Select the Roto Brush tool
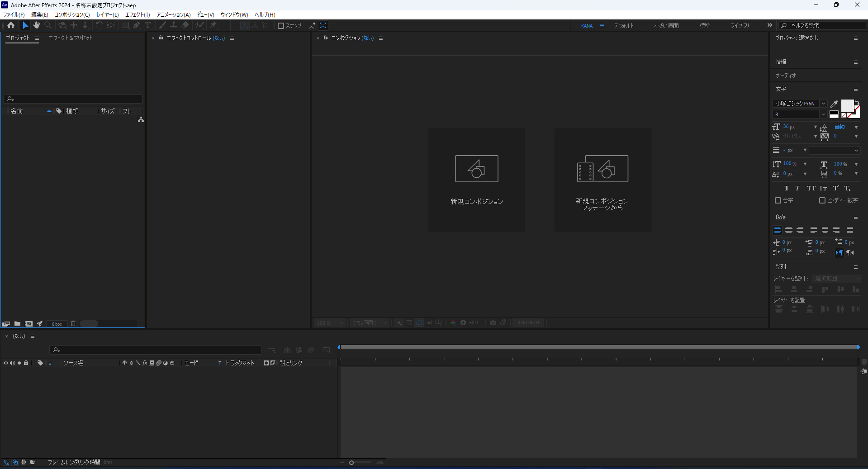868x469 pixels. pyautogui.click(x=199, y=25)
